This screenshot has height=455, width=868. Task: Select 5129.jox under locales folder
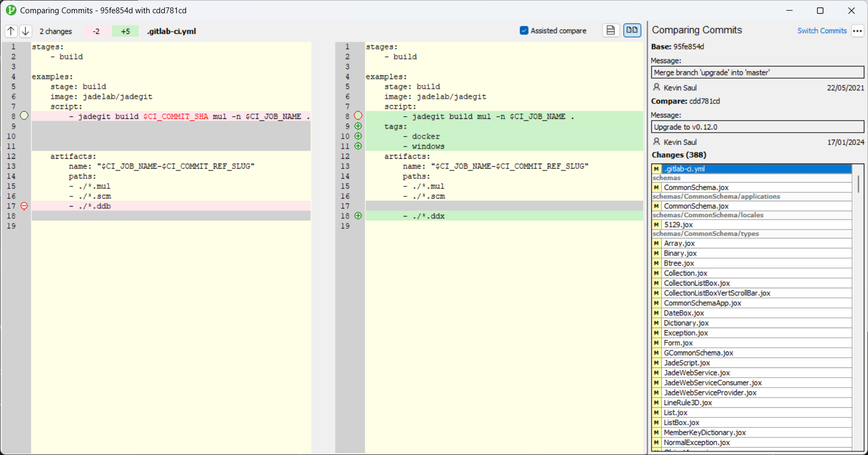point(678,225)
